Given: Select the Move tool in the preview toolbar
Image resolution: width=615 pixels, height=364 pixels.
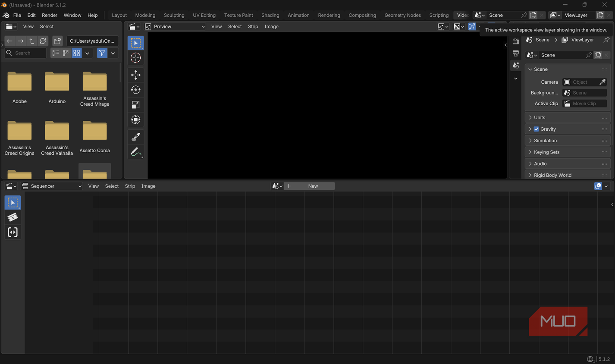Looking at the screenshot, I should 135,75.
